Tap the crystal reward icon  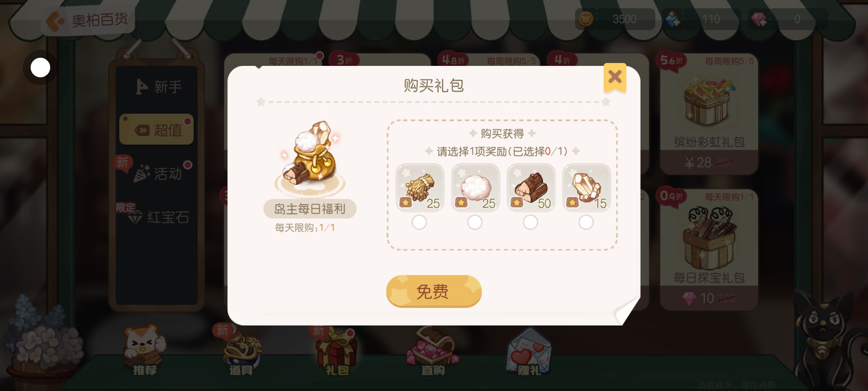(587, 187)
